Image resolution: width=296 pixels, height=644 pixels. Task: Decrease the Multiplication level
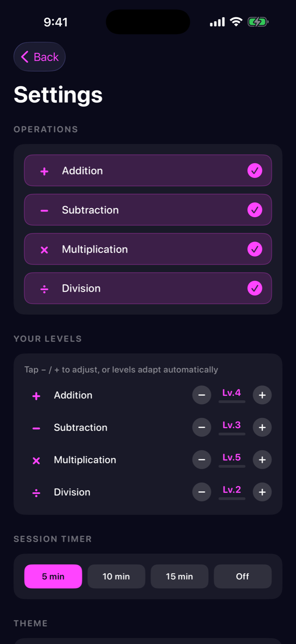tap(202, 460)
